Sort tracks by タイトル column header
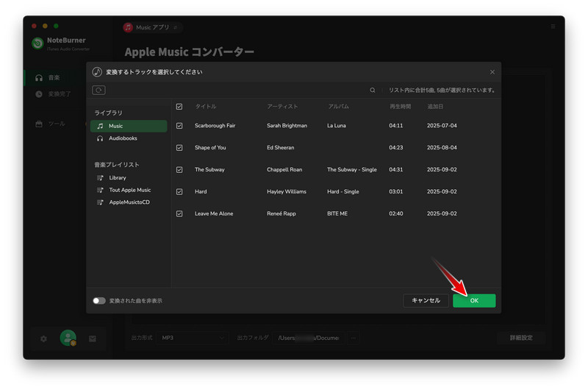The height and width of the screenshot is (390, 588). (x=205, y=107)
